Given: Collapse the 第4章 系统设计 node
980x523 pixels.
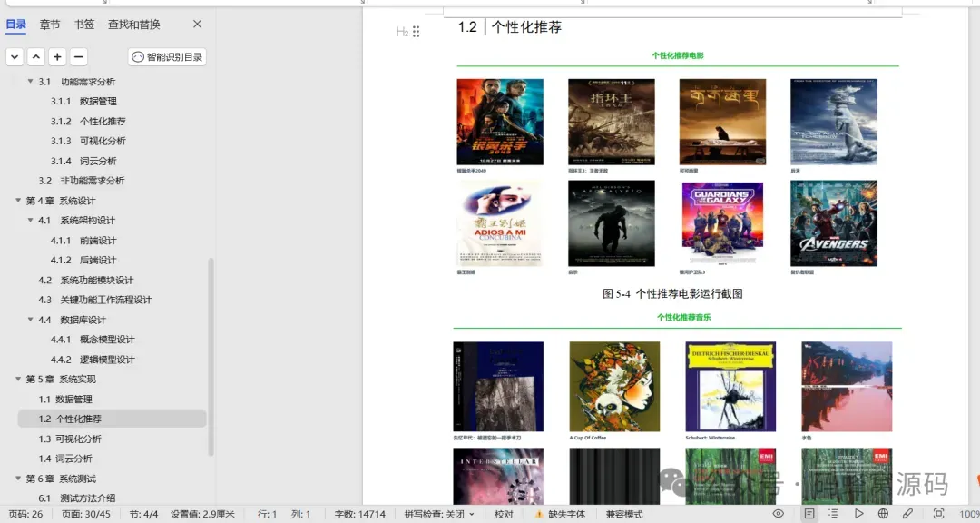Looking at the screenshot, I should [x=18, y=200].
